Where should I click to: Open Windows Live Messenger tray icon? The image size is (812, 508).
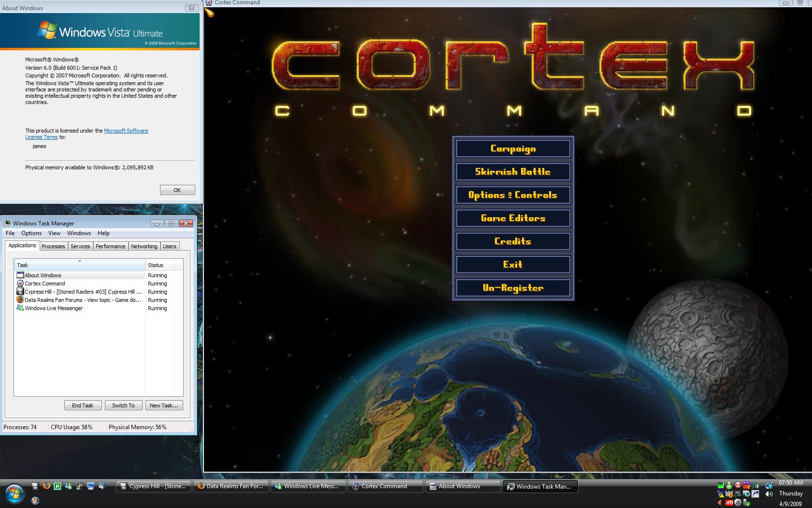pos(729,485)
